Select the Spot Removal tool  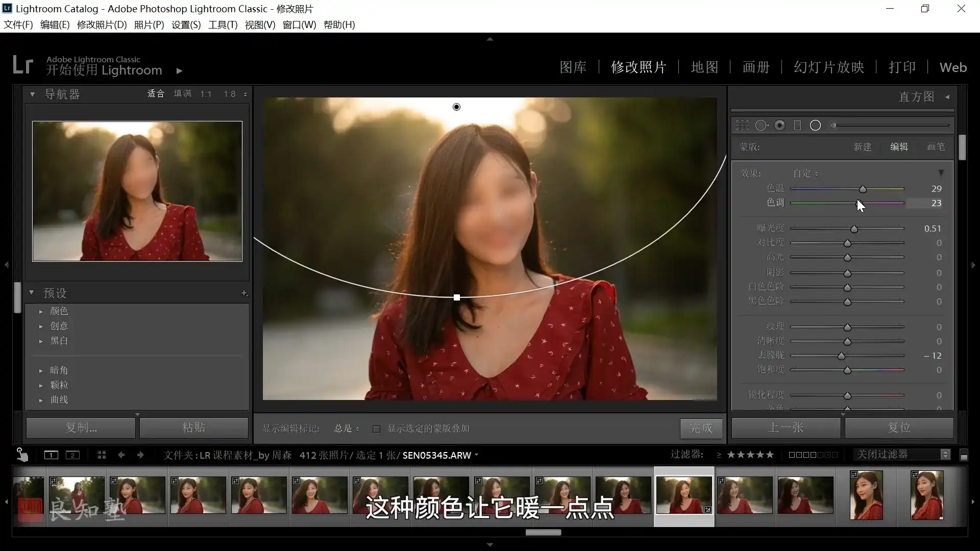pos(761,126)
